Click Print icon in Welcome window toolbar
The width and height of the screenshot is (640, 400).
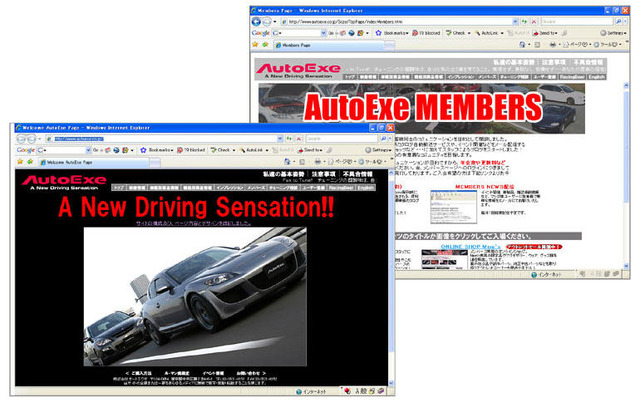coord(317,162)
